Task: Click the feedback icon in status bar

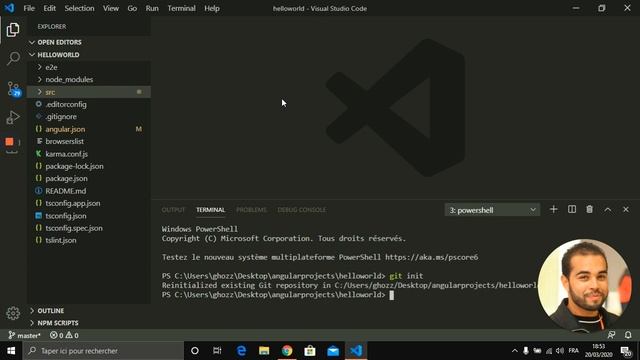Action: tap(611, 335)
